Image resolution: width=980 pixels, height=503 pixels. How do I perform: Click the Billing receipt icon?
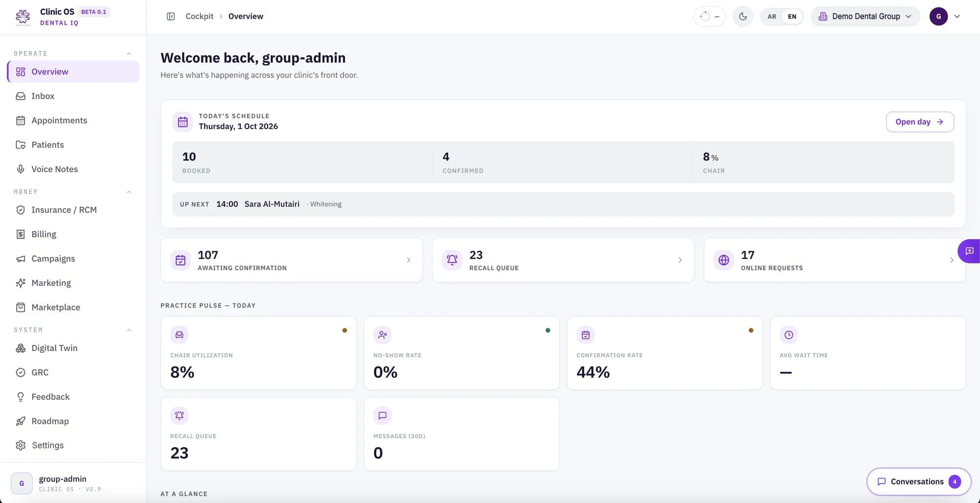21,234
